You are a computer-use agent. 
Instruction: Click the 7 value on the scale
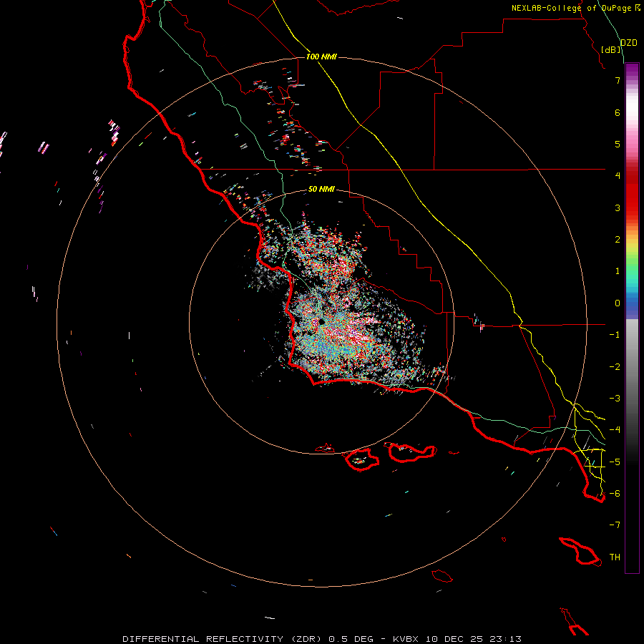pyautogui.click(x=618, y=80)
